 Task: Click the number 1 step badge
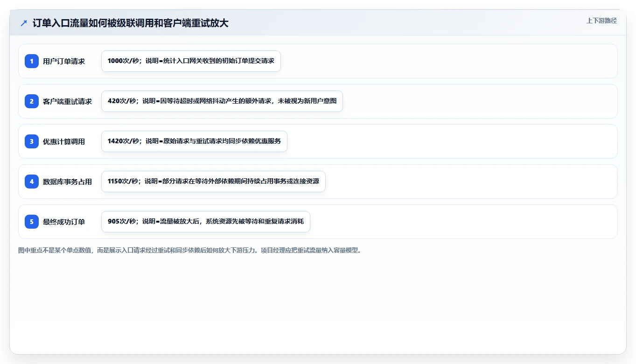[x=32, y=61]
